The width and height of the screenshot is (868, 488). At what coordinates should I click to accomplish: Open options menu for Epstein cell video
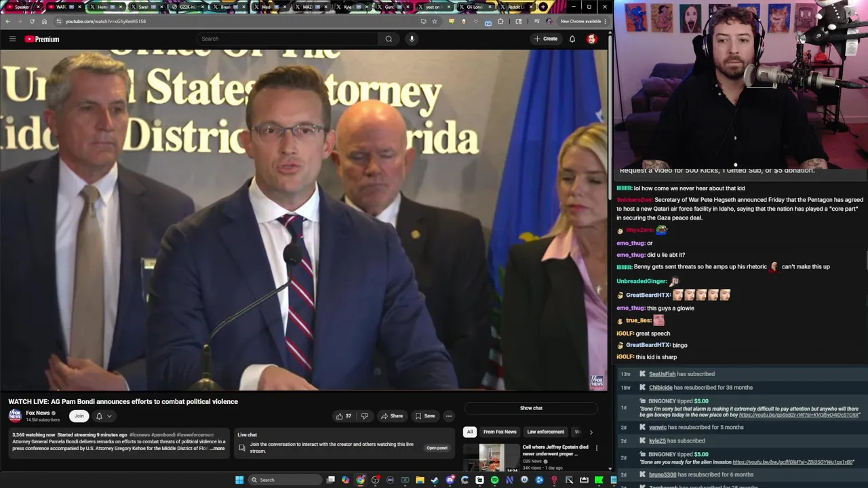click(x=597, y=448)
